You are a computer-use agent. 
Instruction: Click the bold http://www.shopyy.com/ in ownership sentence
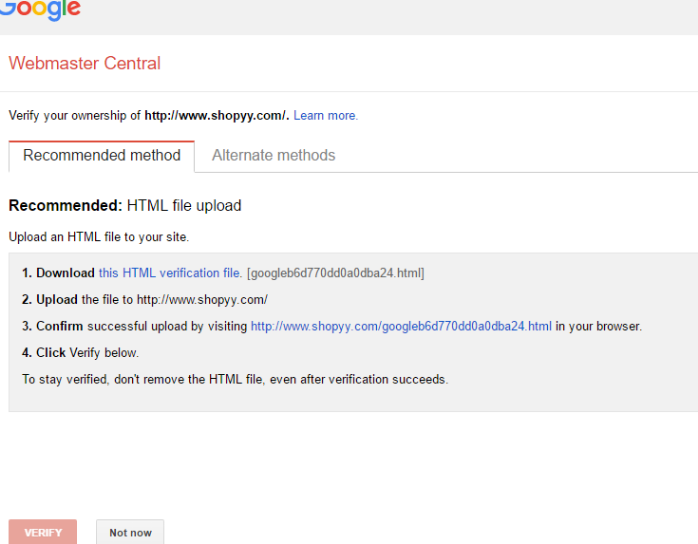217,116
